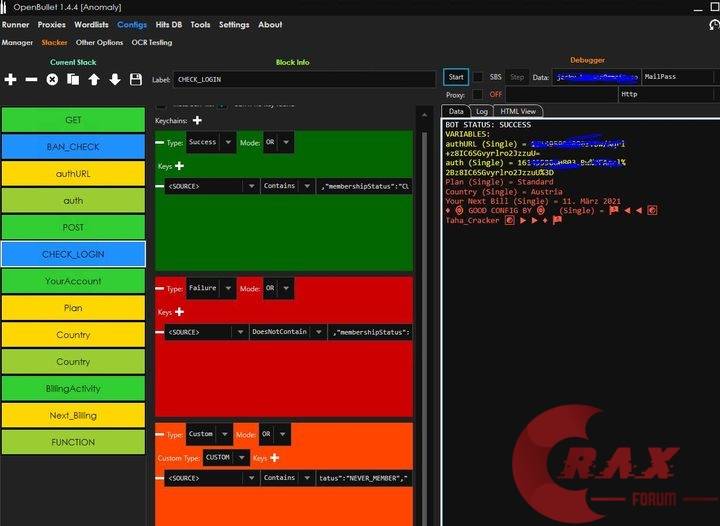Select the BAN_CHECK block in stack
This screenshot has height=526, width=720.
73,146
